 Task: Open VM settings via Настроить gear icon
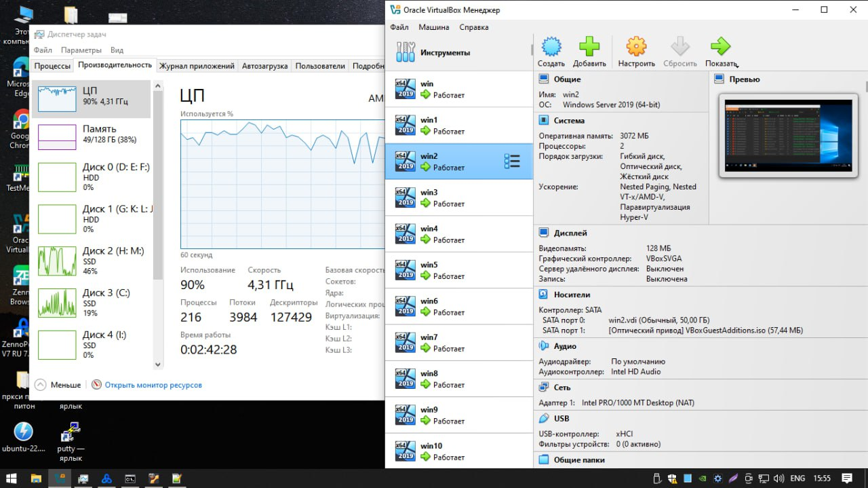636,47
